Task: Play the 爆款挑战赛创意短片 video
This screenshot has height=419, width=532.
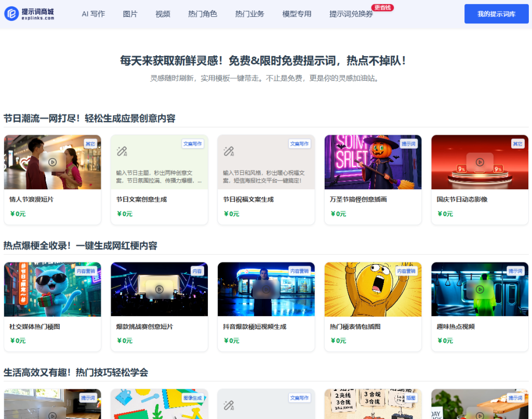Action: [159, 289]
